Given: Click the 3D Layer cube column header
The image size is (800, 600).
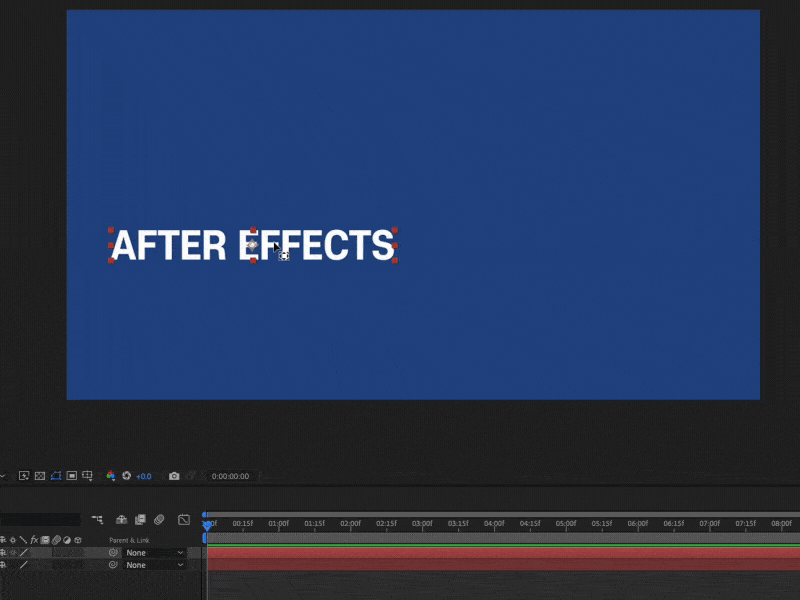Looking at the screenshot, I should click(x=78, y=539).
